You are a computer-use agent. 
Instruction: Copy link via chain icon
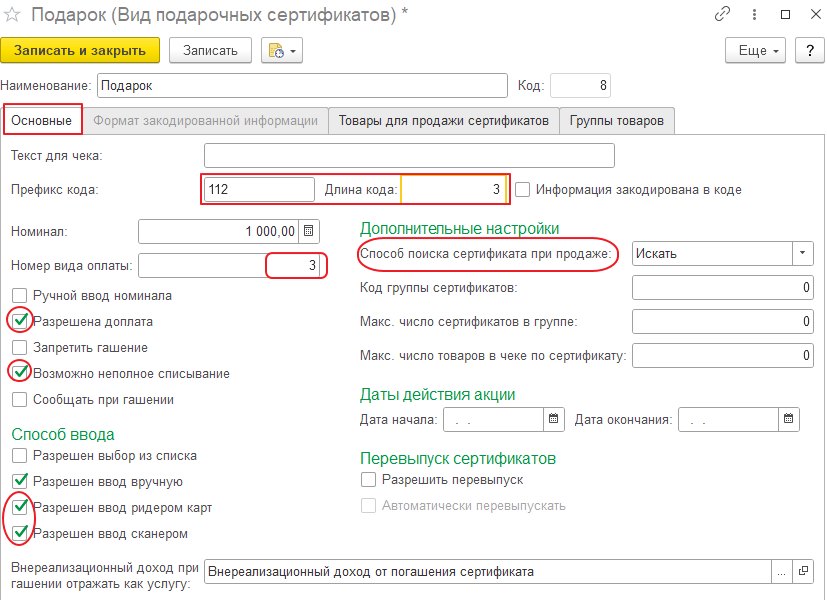722,14
